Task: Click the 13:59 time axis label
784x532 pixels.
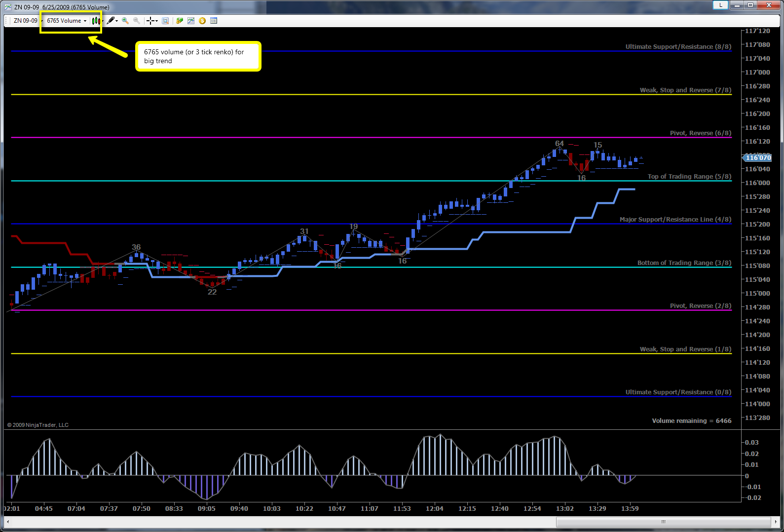Action: [630, 509]
